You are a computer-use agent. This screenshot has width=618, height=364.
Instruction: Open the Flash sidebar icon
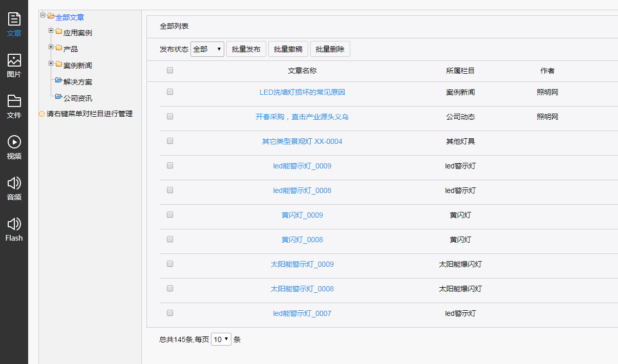[x=14, y=229]
